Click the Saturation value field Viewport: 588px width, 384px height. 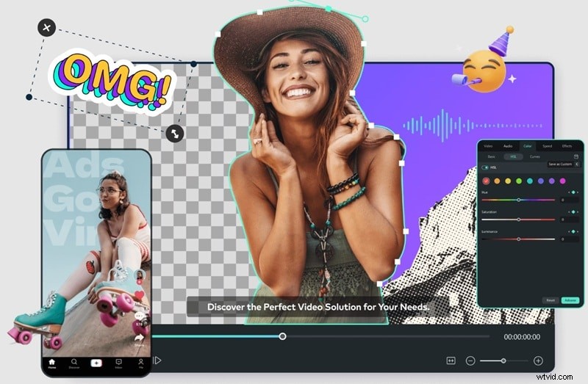(568, 220)
